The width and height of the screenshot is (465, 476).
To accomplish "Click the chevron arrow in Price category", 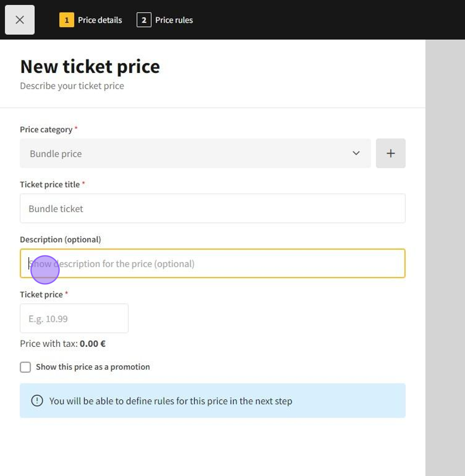I will (356, 153).
